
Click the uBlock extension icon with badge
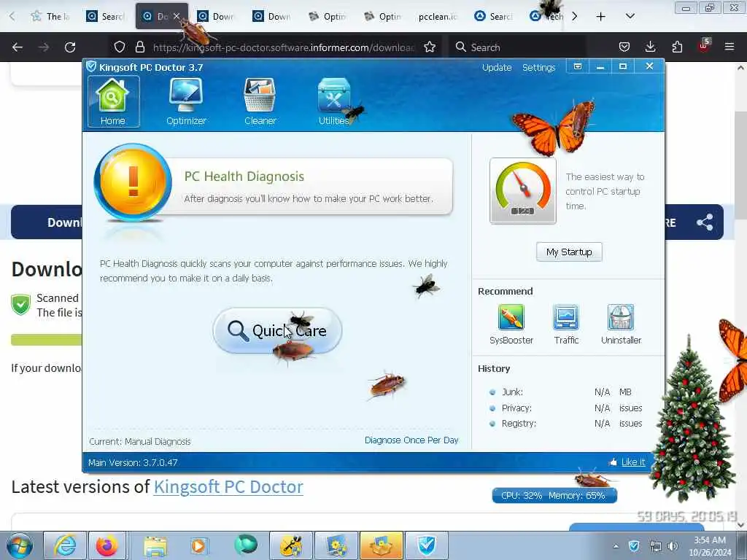pos(704,46)
